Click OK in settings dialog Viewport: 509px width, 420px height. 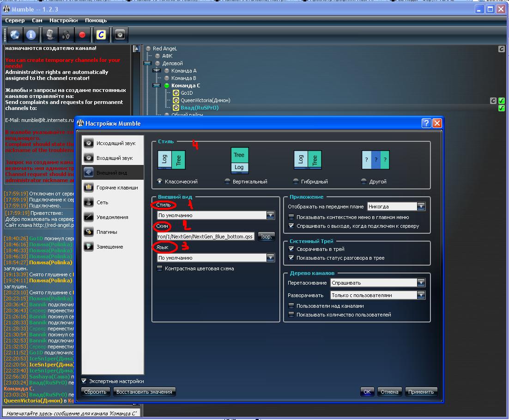(367, 392)
